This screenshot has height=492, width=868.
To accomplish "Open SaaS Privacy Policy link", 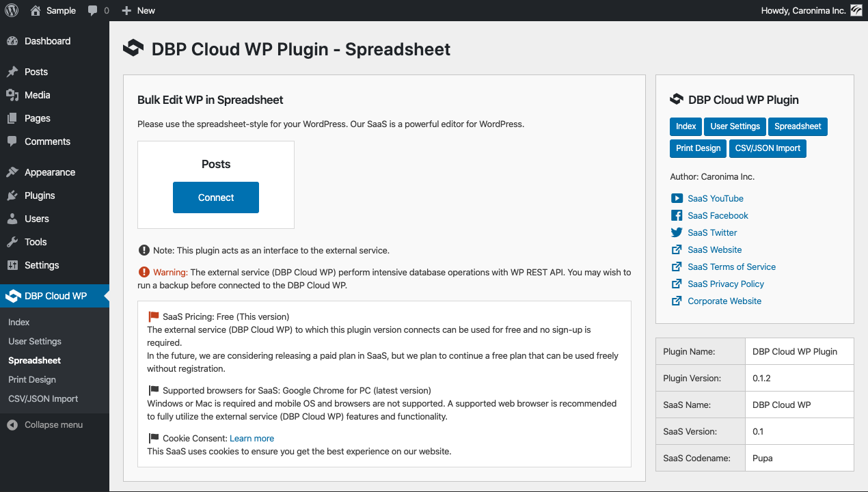I will [x=726, y=284].
